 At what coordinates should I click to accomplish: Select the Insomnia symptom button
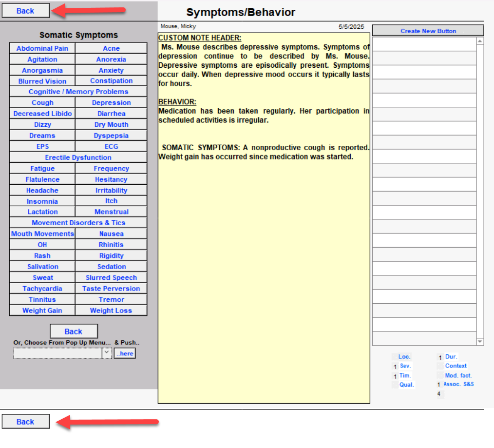pos(42,201)
